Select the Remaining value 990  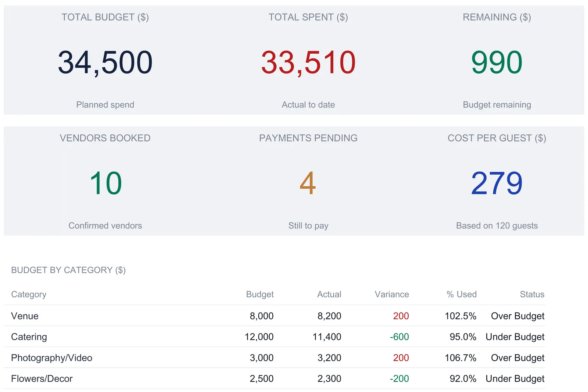[497, 63]
